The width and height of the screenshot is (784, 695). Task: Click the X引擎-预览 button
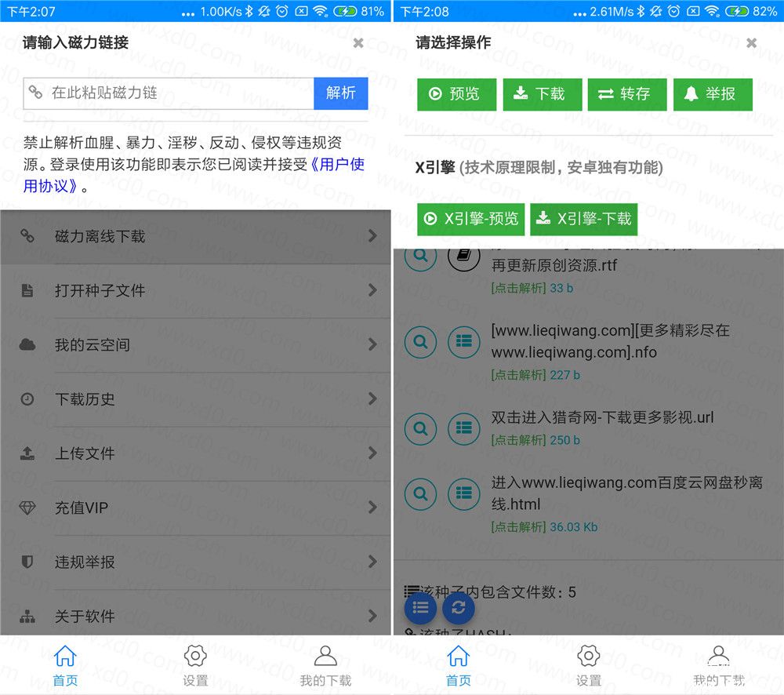point(471,219)
